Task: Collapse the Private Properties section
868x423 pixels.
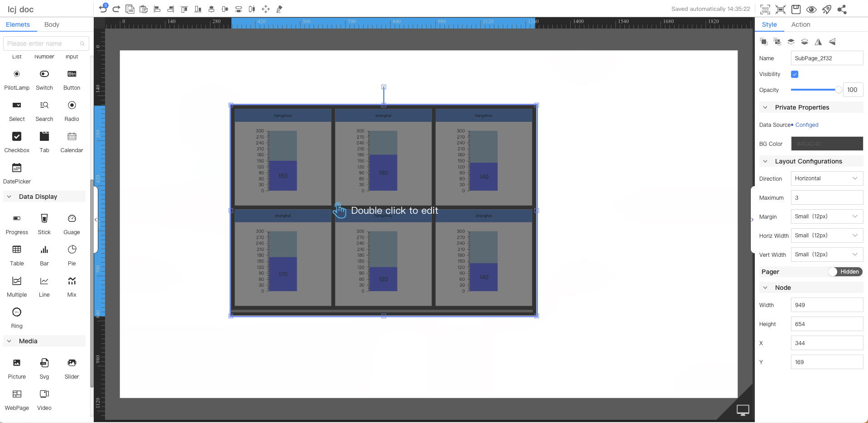Action: click(765, 107)
